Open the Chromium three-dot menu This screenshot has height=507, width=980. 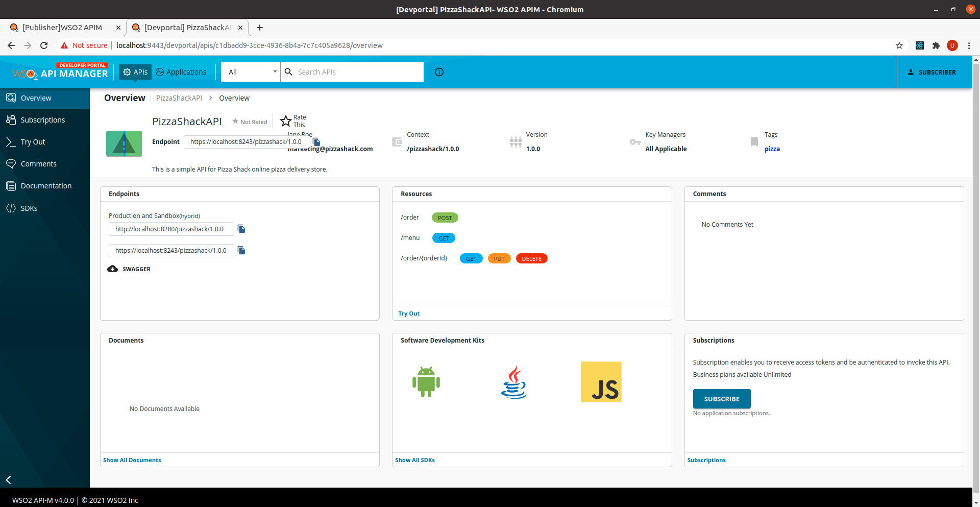(x=969, y=45)
